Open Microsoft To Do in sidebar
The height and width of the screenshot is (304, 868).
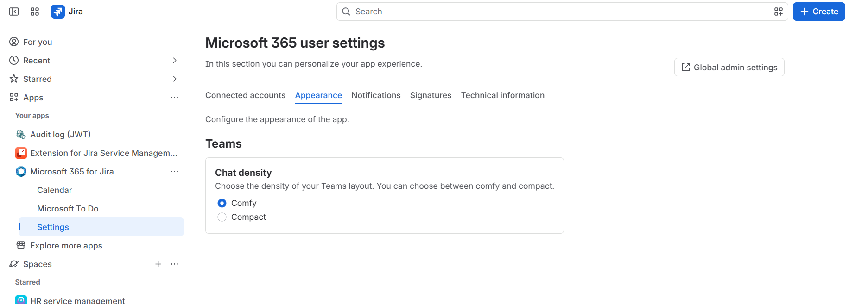click(x=68, y=209)
